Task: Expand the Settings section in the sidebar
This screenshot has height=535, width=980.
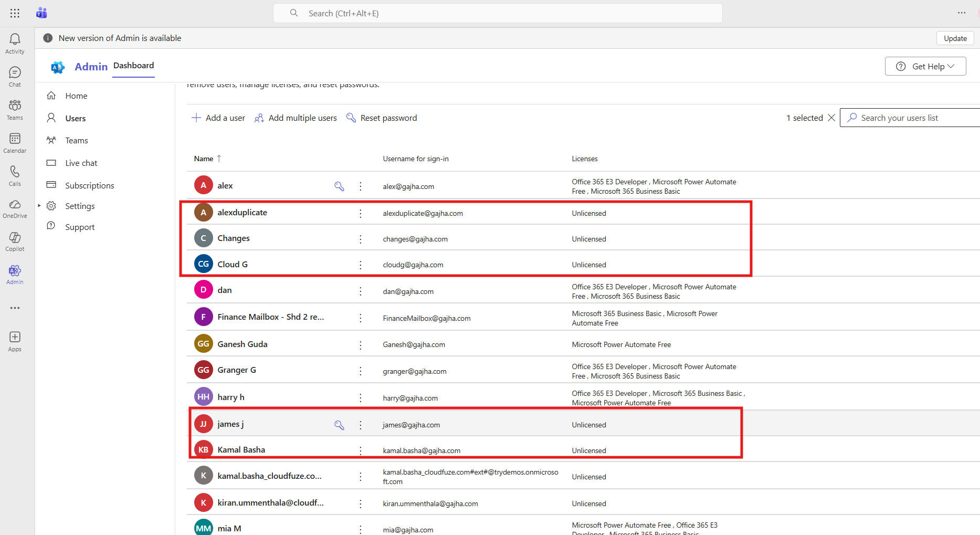Action: [39, 205]
